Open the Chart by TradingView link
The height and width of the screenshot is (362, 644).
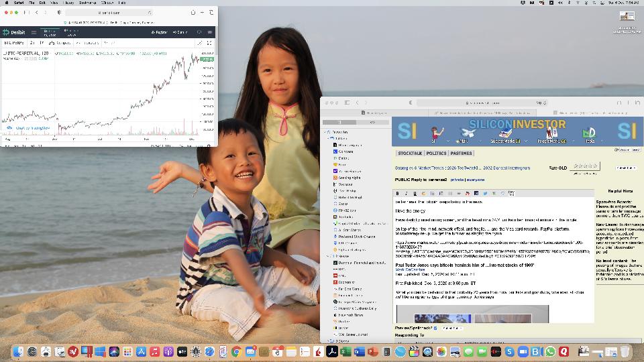point(32,128)
